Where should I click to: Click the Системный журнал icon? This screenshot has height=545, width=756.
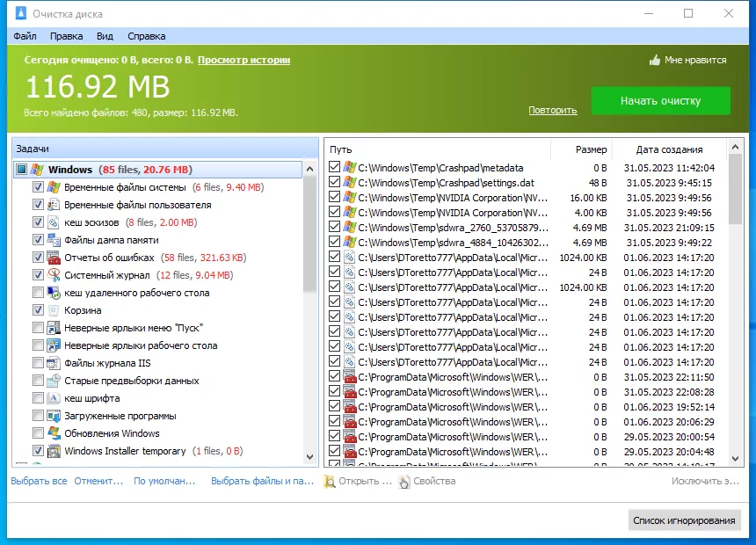54,275
